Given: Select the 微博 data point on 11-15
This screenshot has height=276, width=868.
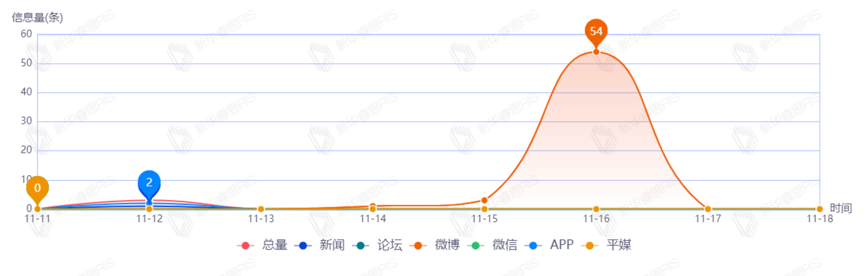Looking at the screenshot, I should click(x=485, y=200).
